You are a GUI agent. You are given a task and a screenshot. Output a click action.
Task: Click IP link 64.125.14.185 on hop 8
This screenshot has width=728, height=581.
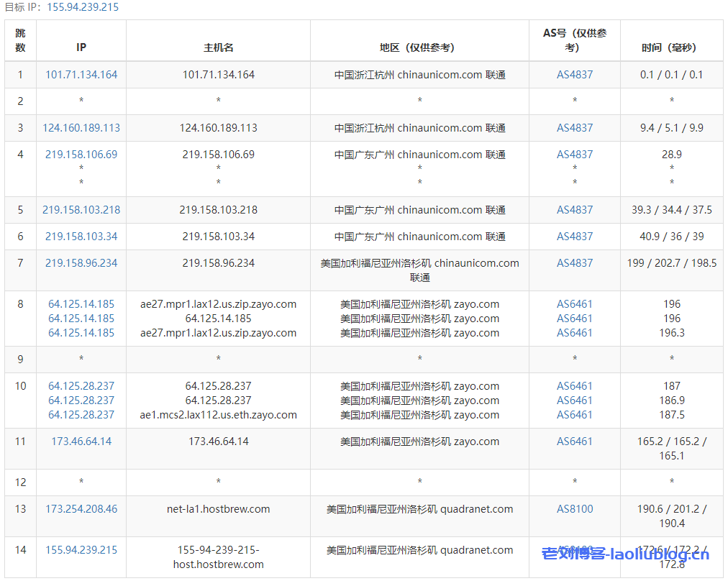coord(81,303)
